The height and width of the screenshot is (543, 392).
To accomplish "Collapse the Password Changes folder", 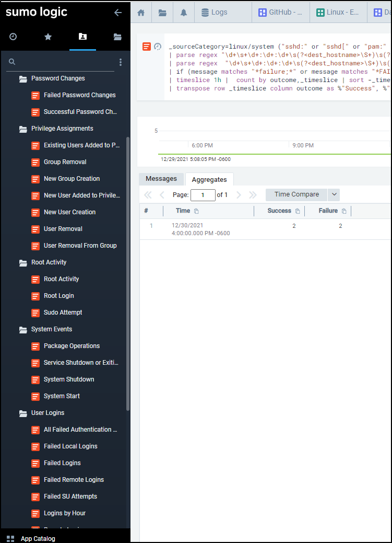I will (23, 79).
